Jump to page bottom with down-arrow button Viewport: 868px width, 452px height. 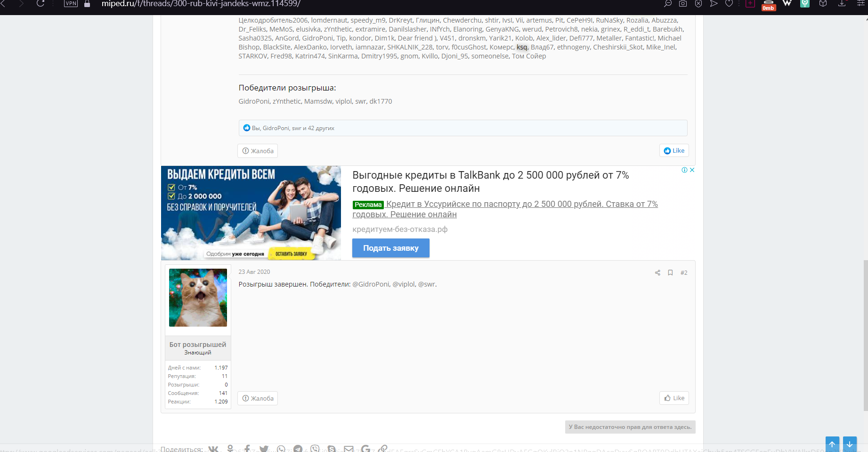[850, 444]
